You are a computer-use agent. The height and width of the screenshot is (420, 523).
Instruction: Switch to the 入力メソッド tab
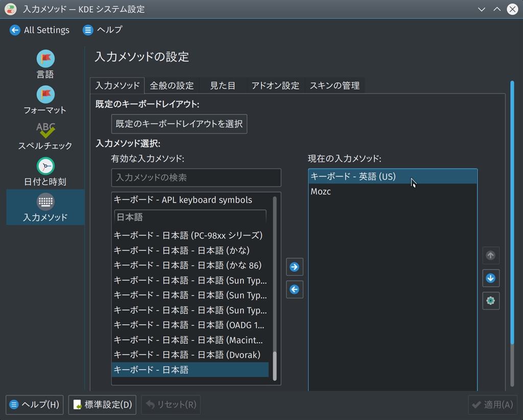click(x=117, y=86)
